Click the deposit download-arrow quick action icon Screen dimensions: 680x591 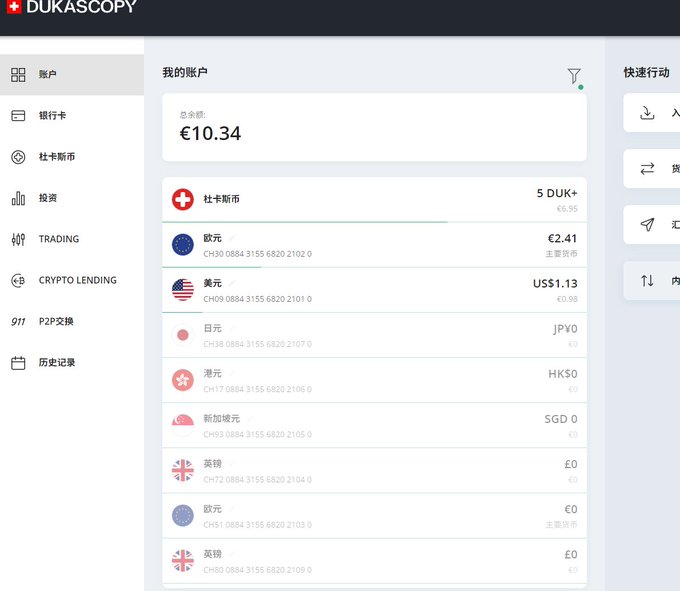(647, 113)
